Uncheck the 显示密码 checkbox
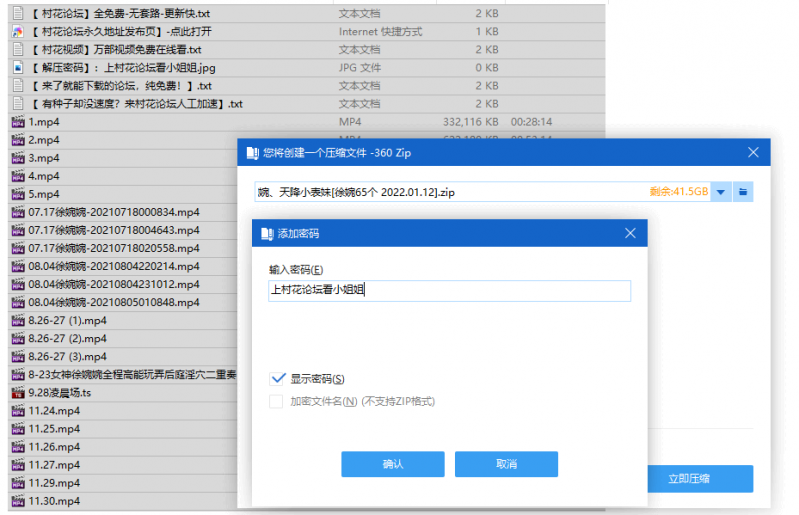This screenshot has height=515, width=799. click(278, 379)
